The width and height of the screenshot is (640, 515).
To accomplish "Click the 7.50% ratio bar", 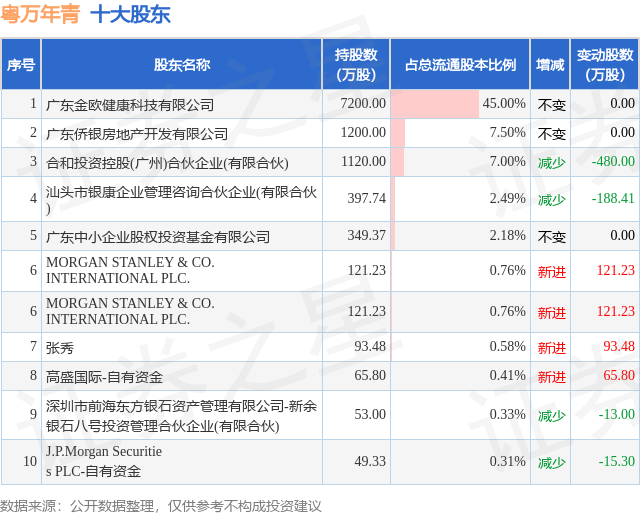I will pyautogui.click(x=398, y=133).
